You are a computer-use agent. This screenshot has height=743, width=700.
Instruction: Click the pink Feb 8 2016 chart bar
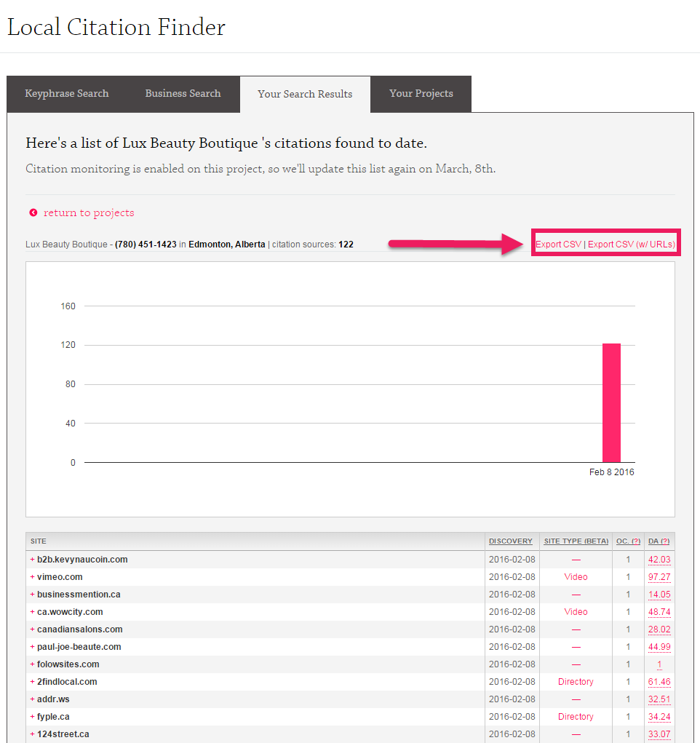611,402
